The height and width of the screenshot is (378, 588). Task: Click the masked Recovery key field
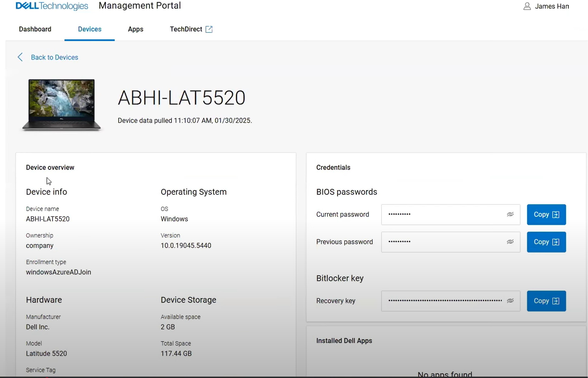tap(442, 301)
